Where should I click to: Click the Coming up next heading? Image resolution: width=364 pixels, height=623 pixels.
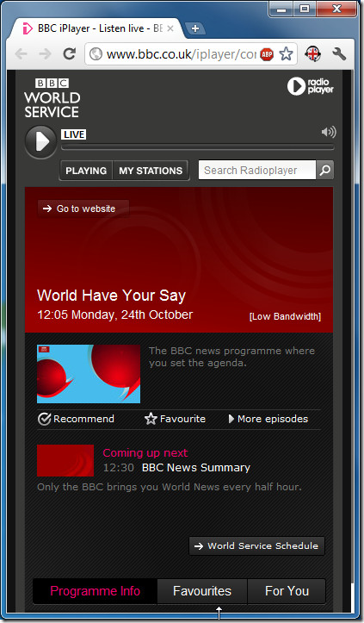145,453
